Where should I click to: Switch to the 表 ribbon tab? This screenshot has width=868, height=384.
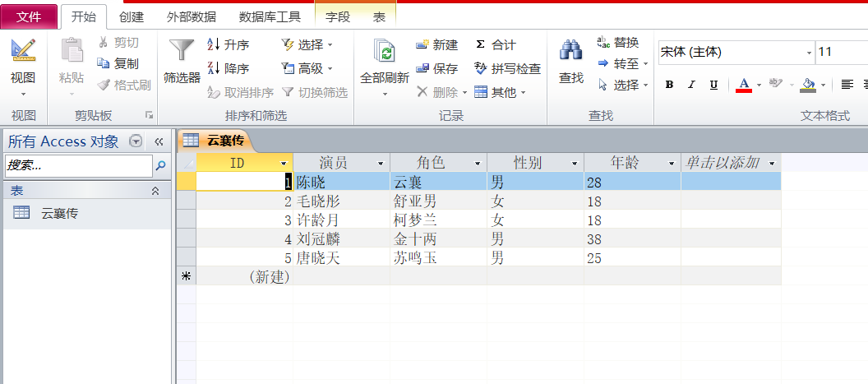(x=379, y=16)
